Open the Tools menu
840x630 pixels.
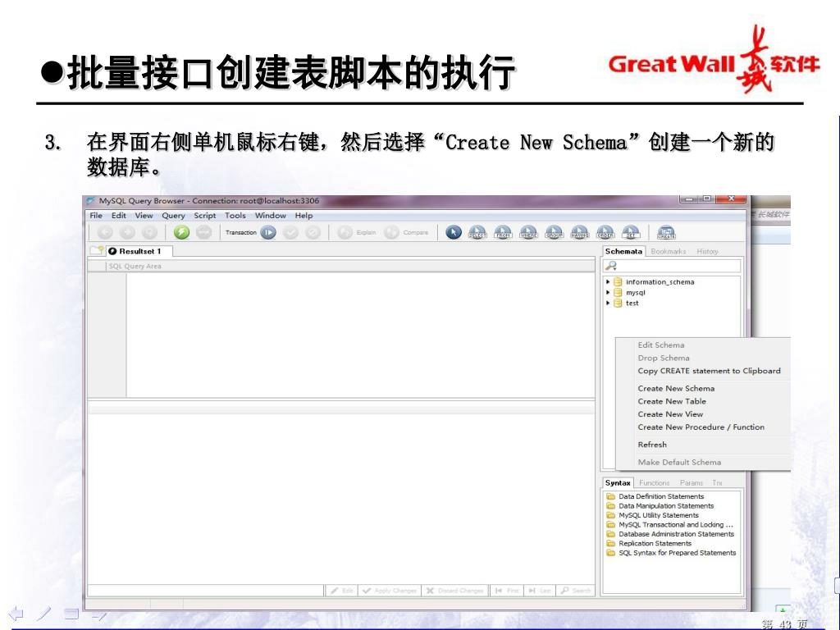(235, 216)
